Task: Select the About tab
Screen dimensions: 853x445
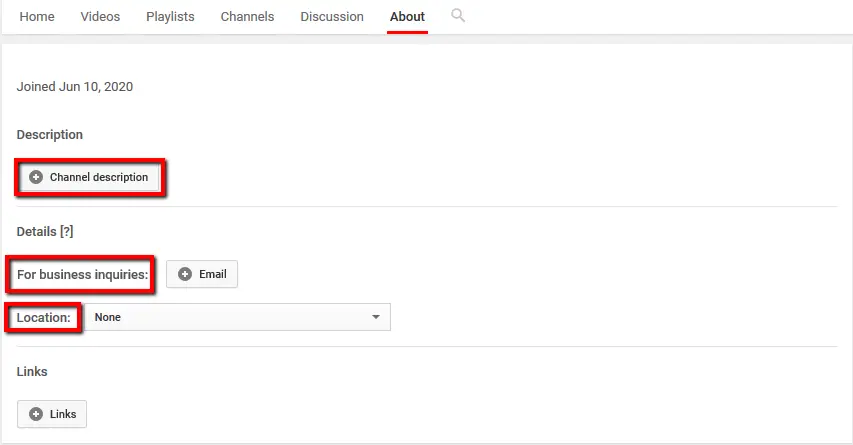Action: 407,17
